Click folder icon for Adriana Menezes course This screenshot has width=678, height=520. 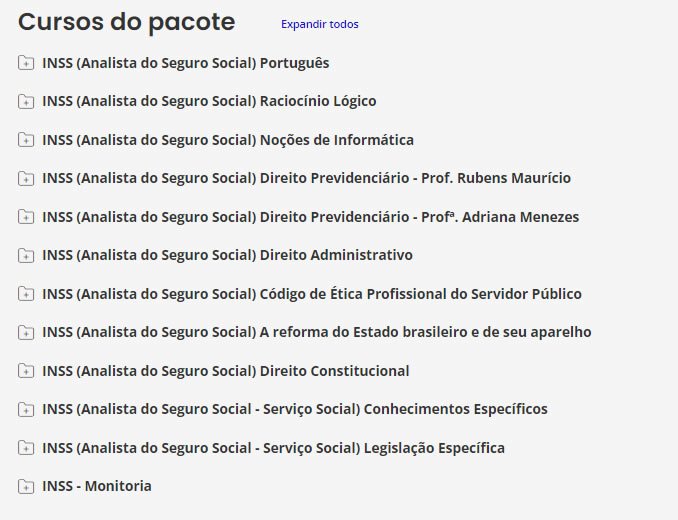[26, 217]
